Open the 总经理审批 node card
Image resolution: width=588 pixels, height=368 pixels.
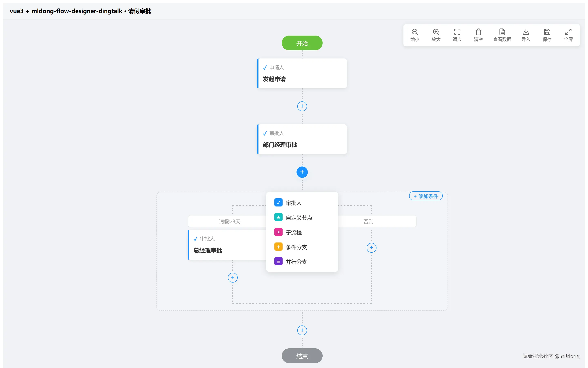tap(227, 245)
